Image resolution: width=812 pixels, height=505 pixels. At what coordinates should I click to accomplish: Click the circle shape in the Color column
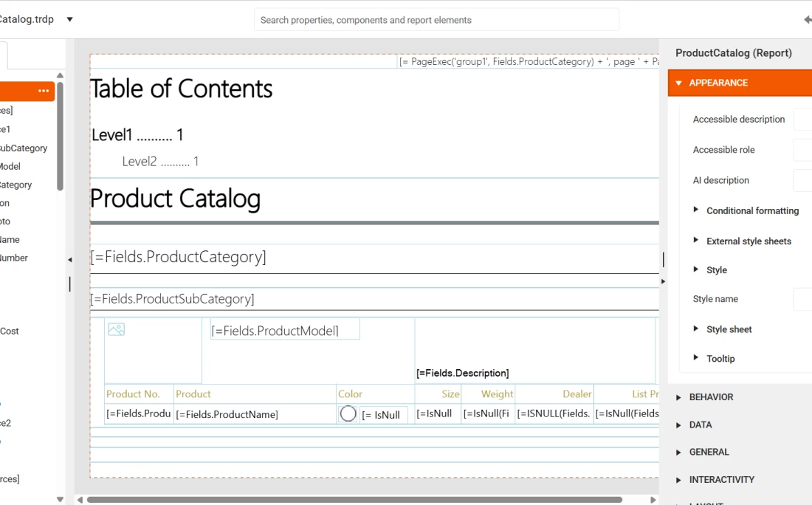tap(348, 414)
